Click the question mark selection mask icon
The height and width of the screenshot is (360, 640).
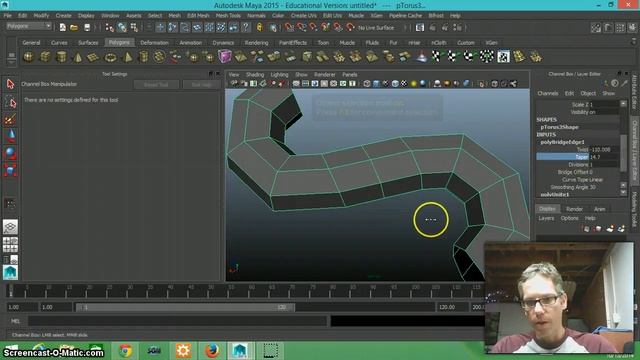pos(245,27)
